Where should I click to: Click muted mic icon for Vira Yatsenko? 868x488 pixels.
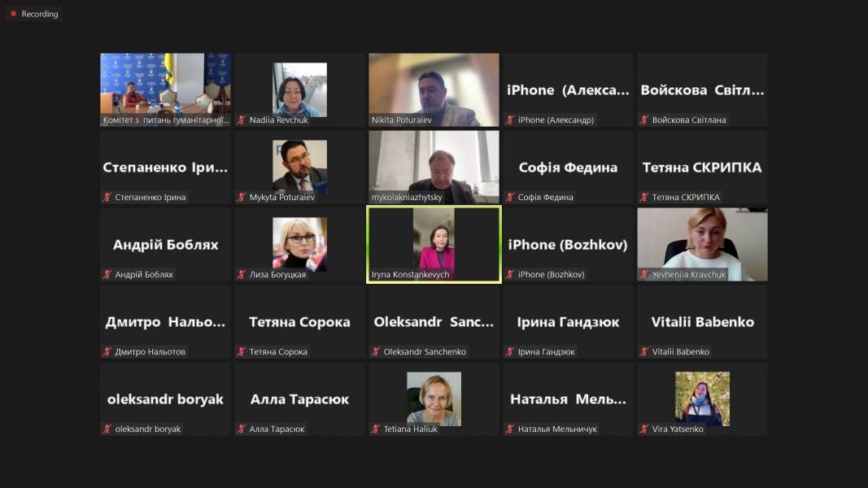tap(644, 429)
